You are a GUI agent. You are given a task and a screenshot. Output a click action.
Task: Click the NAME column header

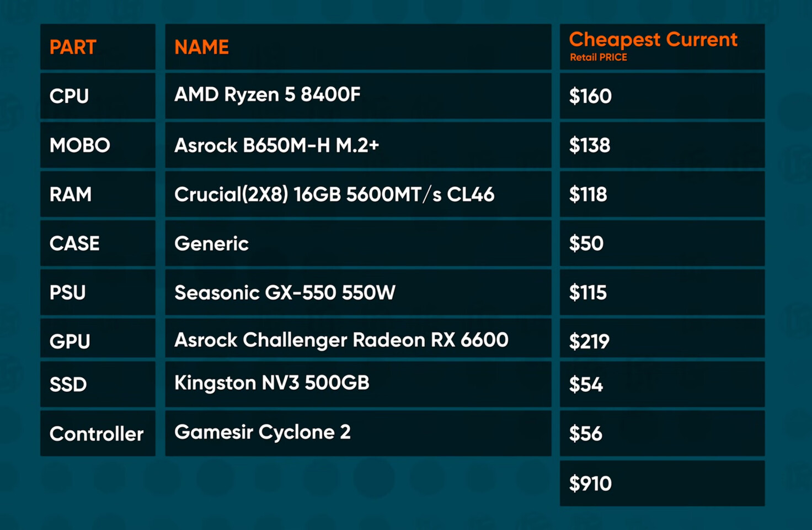click(201, 47)
